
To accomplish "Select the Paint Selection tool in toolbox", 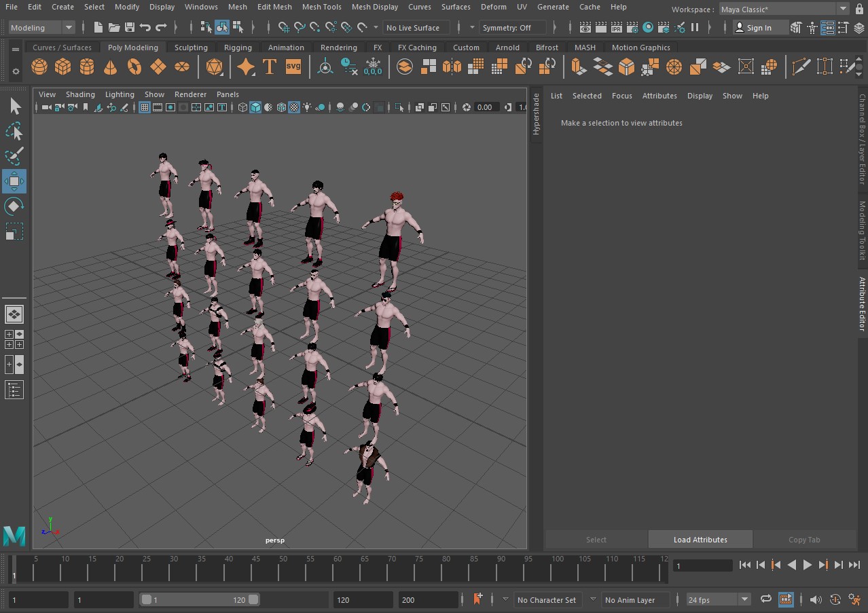I will 14,155.
